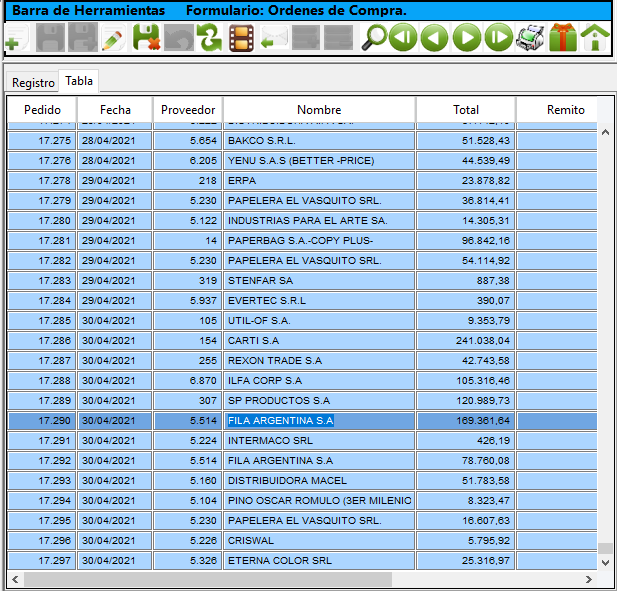This screenshot has width=617, height=591.
Task: Click proveedor cell 6.205
Action: click(188, 161)
